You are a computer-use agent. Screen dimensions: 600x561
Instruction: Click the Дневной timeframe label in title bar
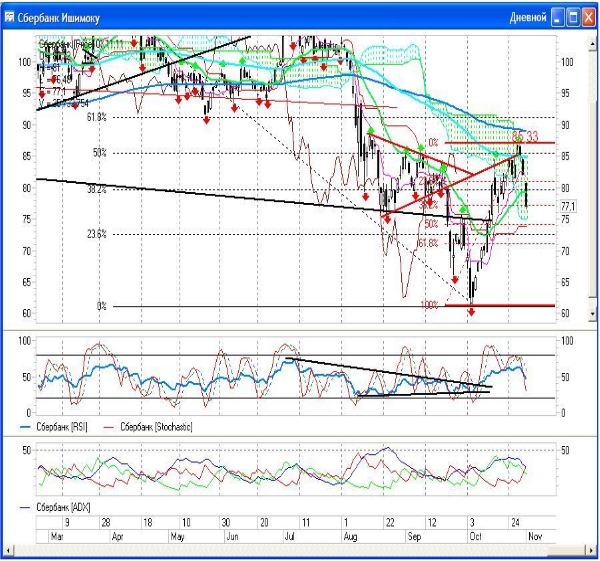pos(528,18)
